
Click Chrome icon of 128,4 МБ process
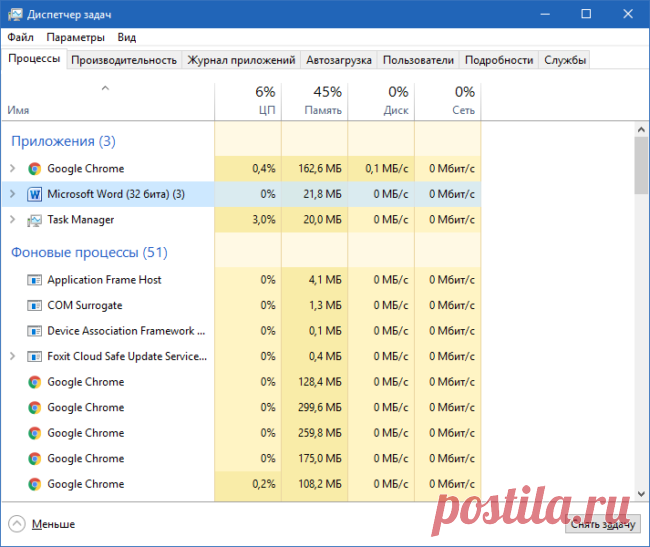click(x=35, y=382)
